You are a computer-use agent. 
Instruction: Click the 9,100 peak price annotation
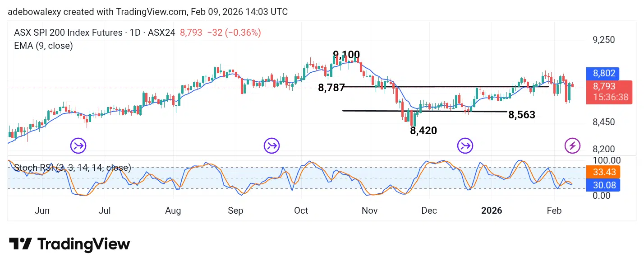coord(346,56)
